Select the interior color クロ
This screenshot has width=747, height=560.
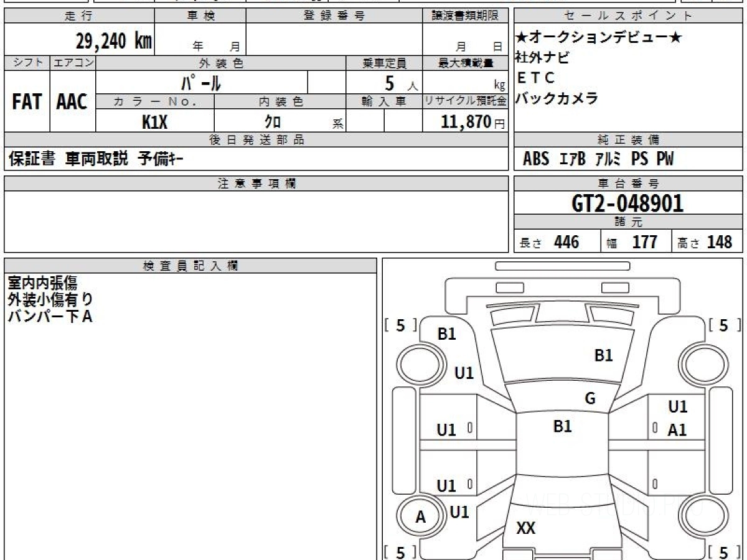pyautogui.click(x=272, y=121)
